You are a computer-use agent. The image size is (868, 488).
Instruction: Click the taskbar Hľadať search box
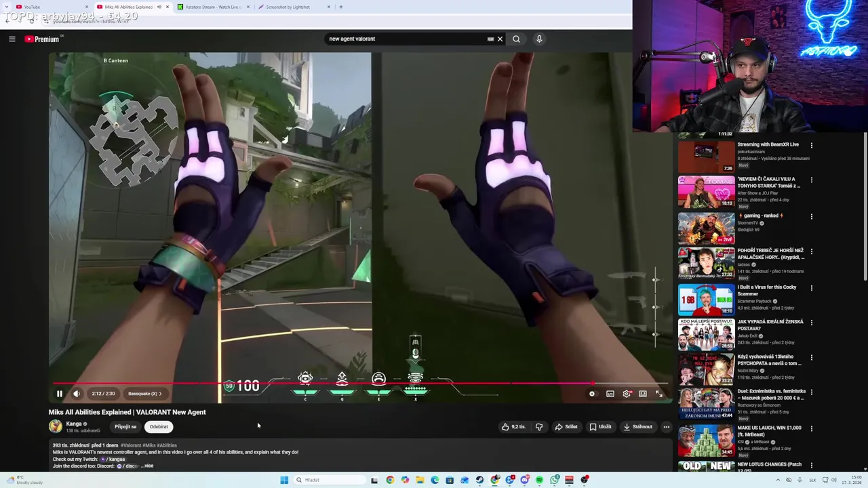330,480
